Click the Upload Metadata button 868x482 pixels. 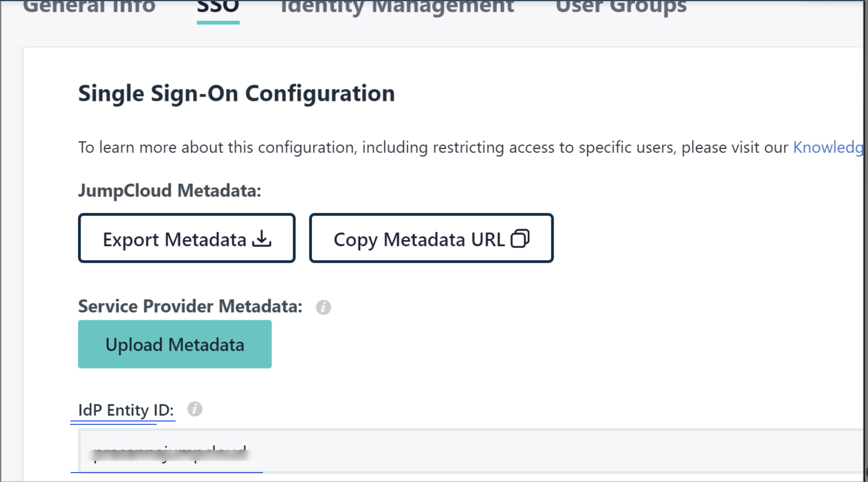point(175,345)
